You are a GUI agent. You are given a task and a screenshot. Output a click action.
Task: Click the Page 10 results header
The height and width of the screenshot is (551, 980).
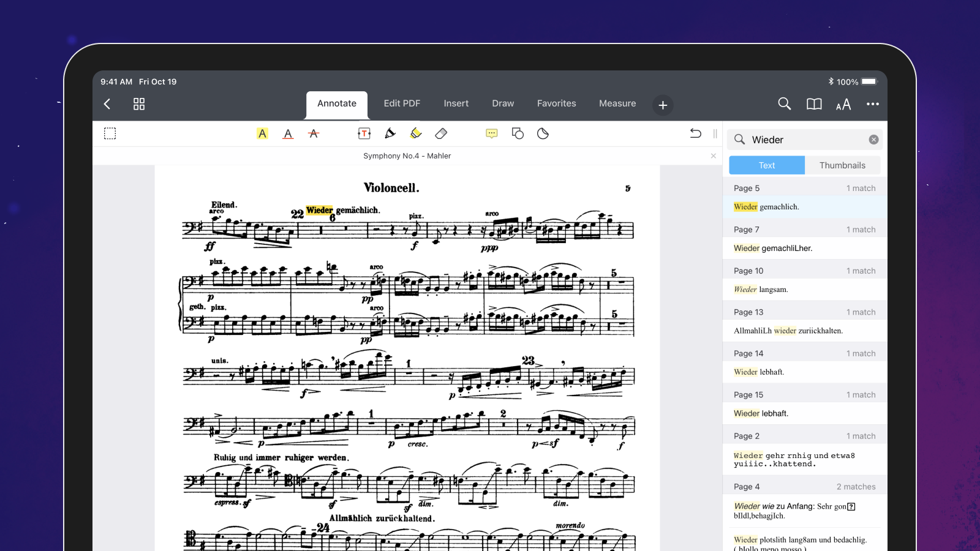coord(805,271)
